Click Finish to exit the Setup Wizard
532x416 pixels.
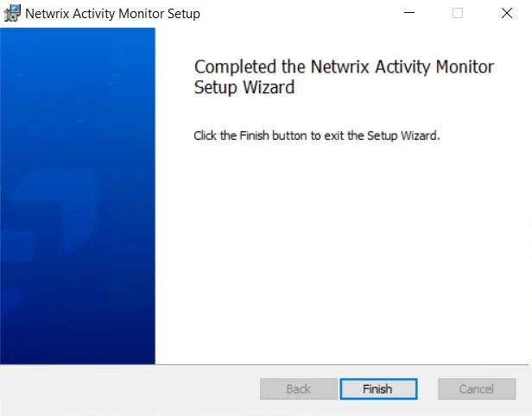pos(378,389)
